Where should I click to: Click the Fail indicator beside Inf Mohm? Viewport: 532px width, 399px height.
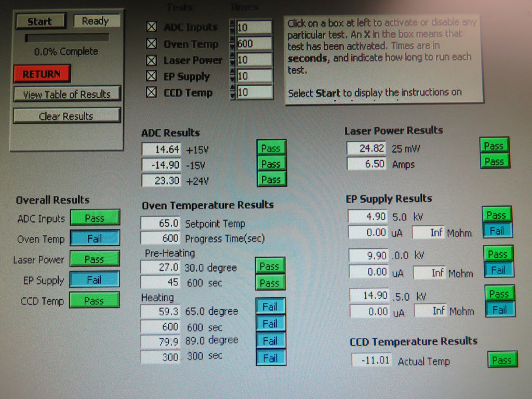tap(498, 231)
